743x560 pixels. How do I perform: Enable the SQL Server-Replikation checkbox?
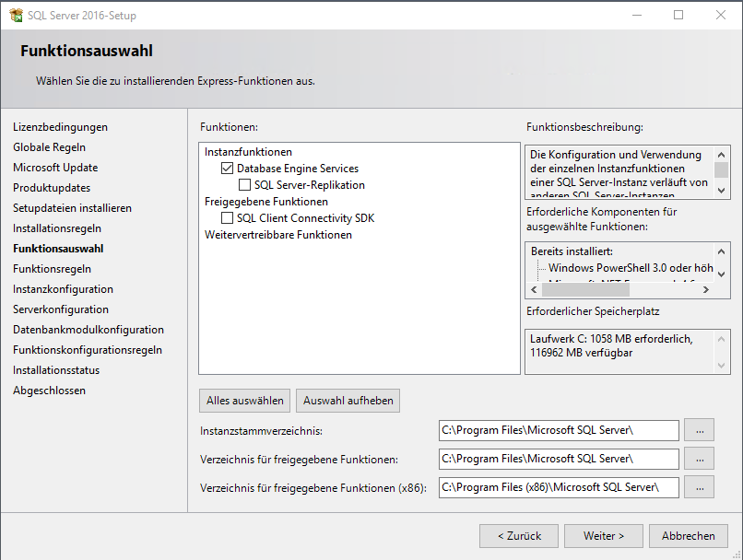coord(244,185)
